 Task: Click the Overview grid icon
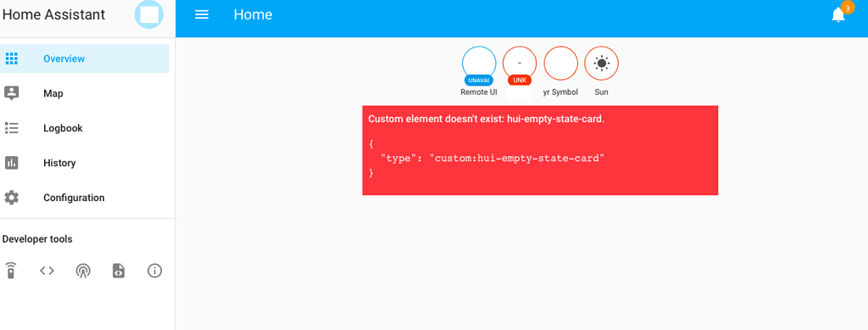12,59
